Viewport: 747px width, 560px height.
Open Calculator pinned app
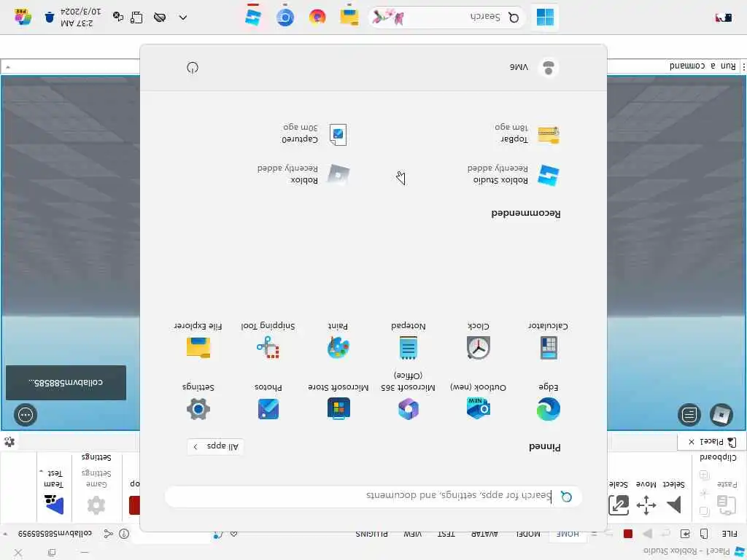coord(548,341)
